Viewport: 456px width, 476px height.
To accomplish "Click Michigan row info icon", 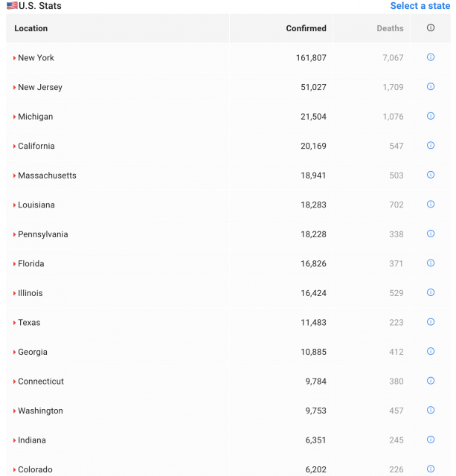I will (x=431, y=116).
